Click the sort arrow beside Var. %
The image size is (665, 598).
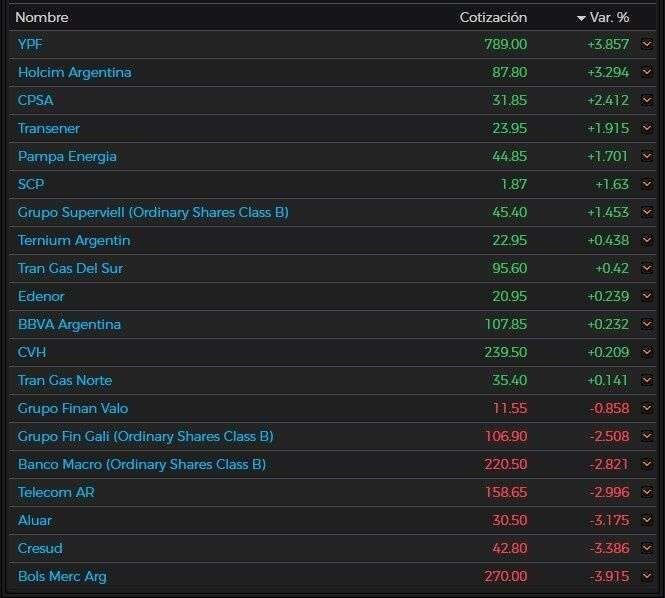tap(581, 18)
